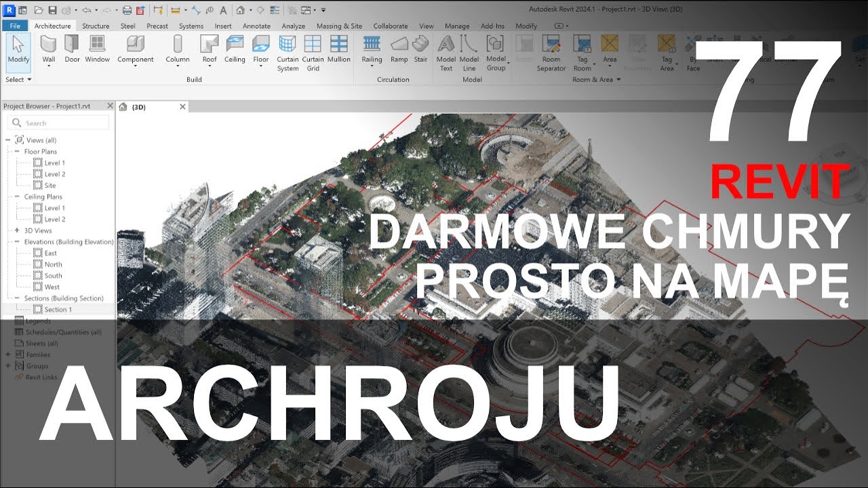
Task: Collapse the Ceiling Plans node
Action: [x=17, y=197]
